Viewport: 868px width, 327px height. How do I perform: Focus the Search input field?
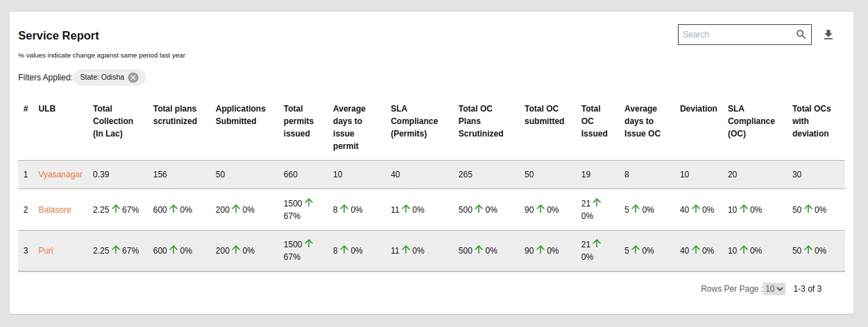[x=735, y=35]
